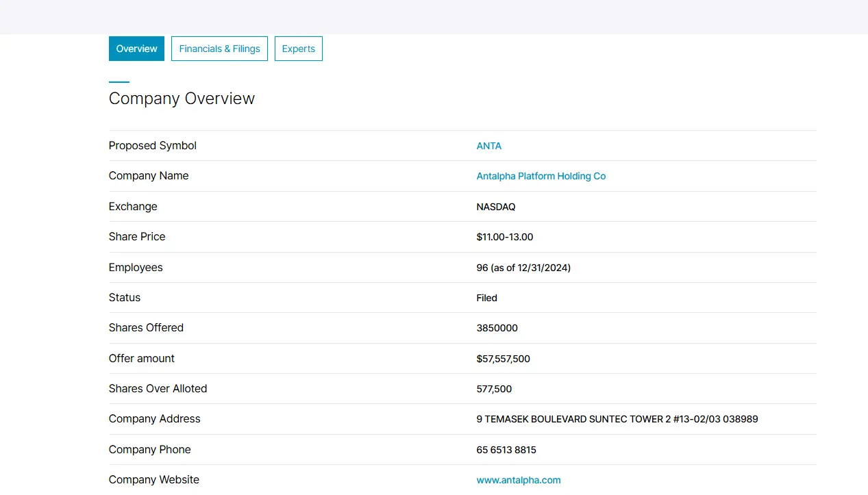Select the Company Website row label
Image resolution: width=868 pixels, height=495 pixels.
pyautogui.click(x=153, y=480)
